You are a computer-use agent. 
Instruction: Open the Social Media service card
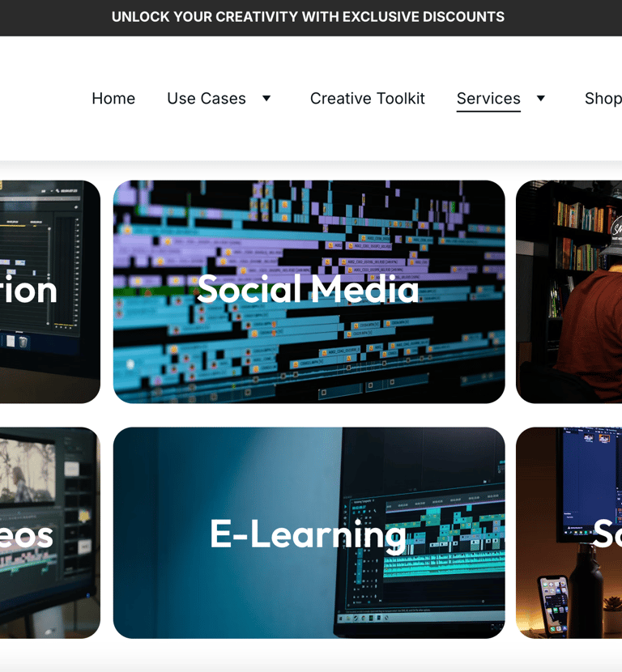(309, 291)
